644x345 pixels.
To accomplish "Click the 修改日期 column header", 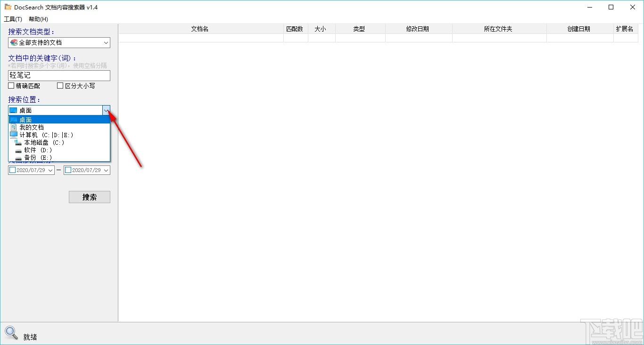I will 418,28.
